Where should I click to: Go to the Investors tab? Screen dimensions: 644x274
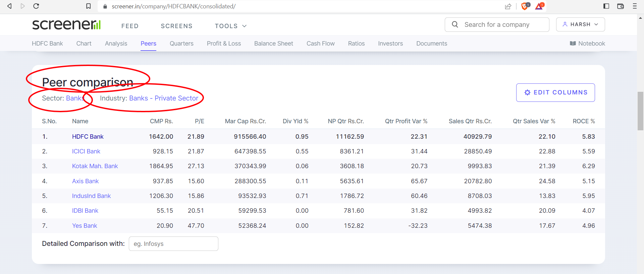[x=390, y=44]
